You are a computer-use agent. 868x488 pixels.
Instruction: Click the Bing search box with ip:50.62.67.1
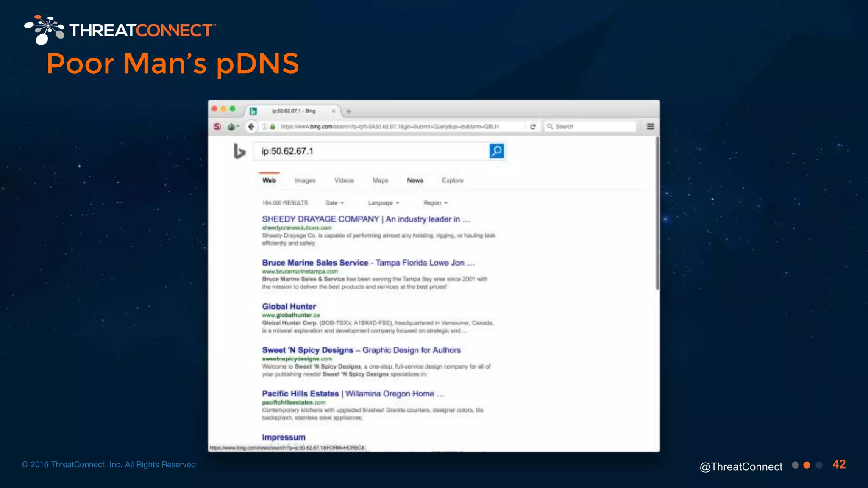[x=371, y=151]
